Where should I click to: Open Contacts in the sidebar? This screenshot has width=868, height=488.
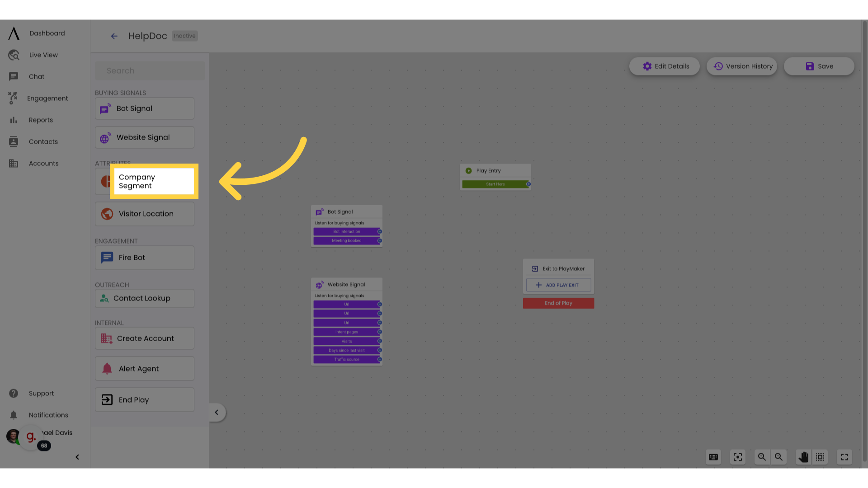tap(43, 142)
